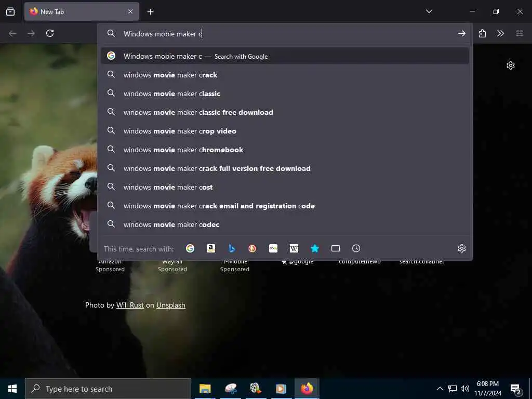Image resolution: width=532 pixels, height=399 pixels.
Task: Click the Firefox icon in the taskbar
Action: point(307,389)
